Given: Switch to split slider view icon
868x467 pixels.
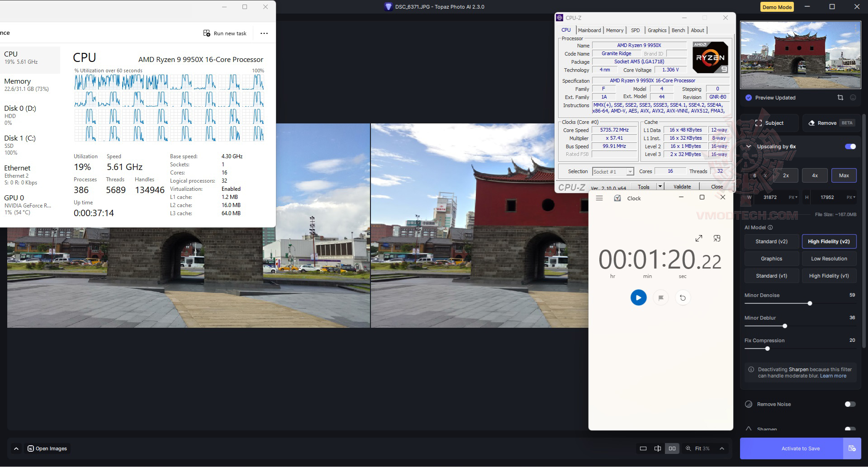Looking at the screenshot, I should click(657, 448).
